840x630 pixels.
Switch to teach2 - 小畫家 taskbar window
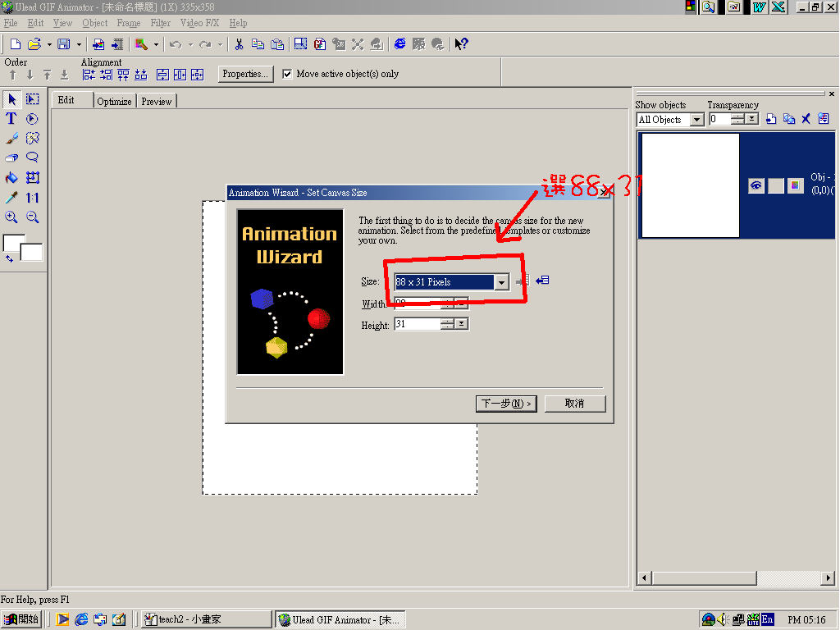click(207, 619)
